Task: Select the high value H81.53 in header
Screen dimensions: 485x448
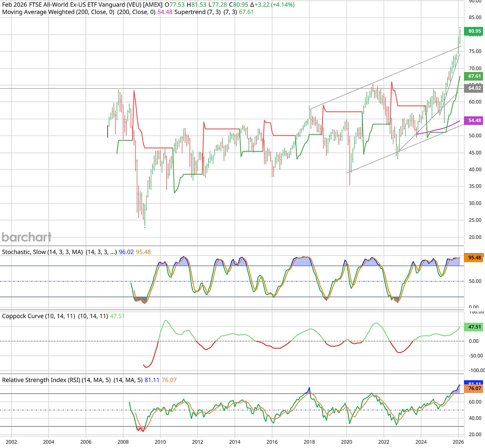Action: click(x=197, y=5)
